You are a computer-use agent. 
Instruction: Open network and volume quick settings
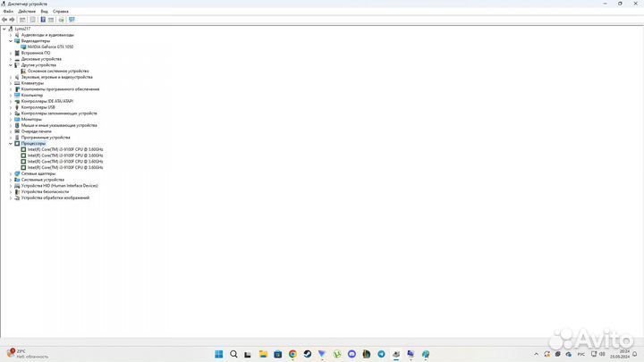pos(598,354)
